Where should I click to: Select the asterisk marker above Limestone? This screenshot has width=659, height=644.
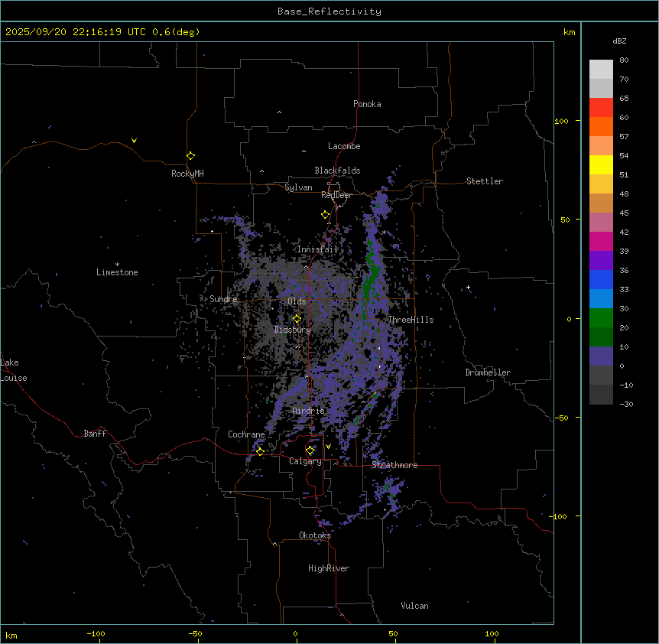click(x=117, y=265)
